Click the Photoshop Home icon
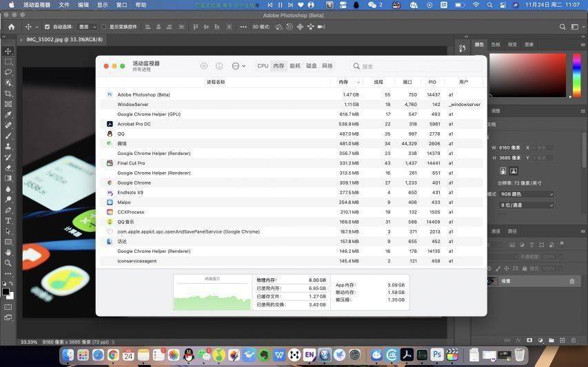The height and width of the screenshot is (367, 588). coord(11,27)
